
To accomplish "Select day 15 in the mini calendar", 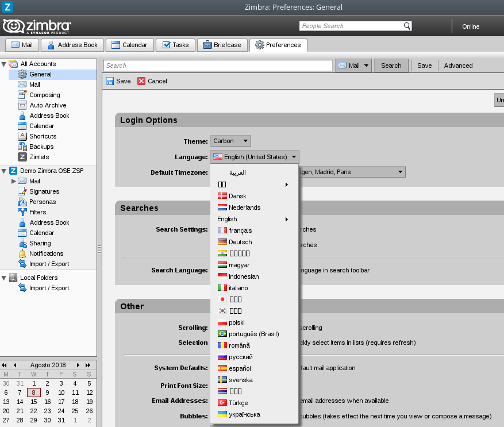I will (x=33, y=402).
